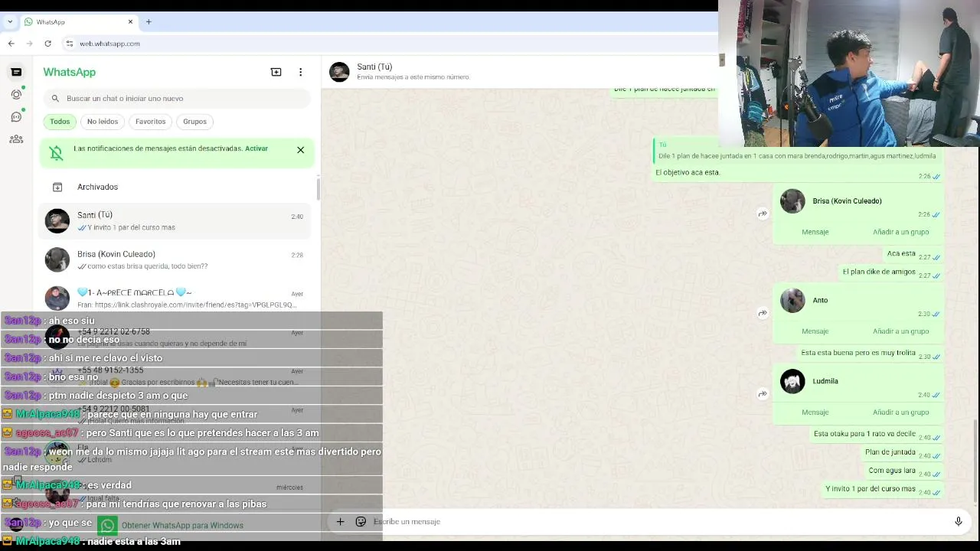The height and width of the screenshot is (551, 980).
Task: Record a voice message with the microphone
Action: point(958,522)
